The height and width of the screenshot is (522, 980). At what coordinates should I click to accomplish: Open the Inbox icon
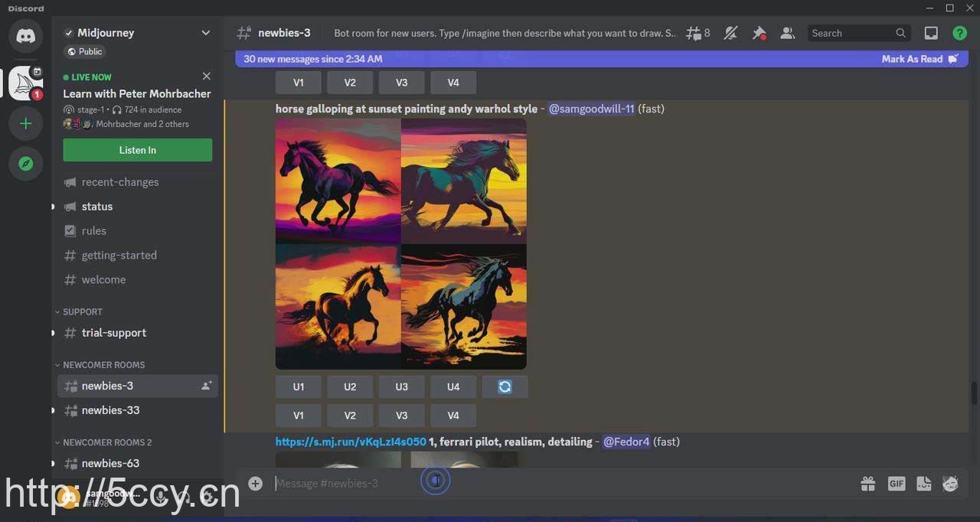pyautogui.click(x=931, y=33)
